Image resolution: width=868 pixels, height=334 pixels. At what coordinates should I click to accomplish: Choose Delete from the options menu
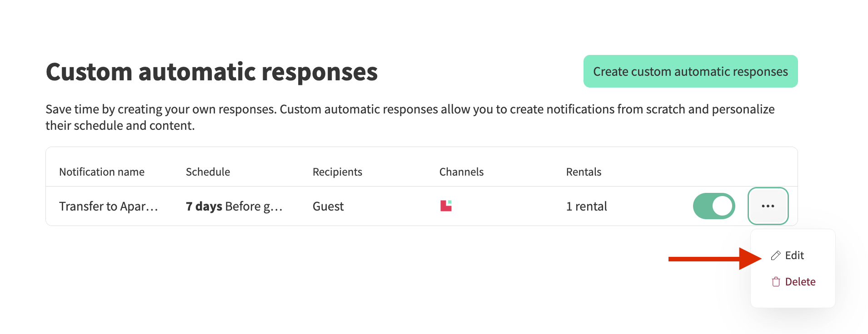[800, 282]
